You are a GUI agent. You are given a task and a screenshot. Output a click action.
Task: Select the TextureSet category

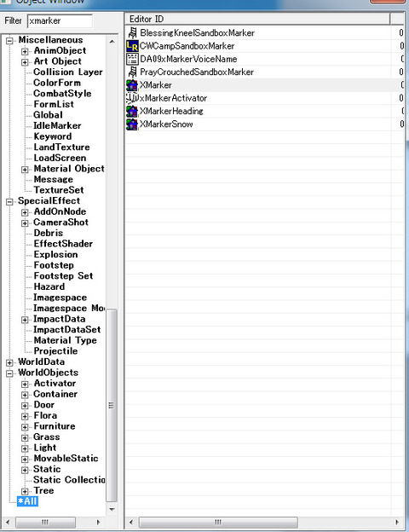click(59, 190)
